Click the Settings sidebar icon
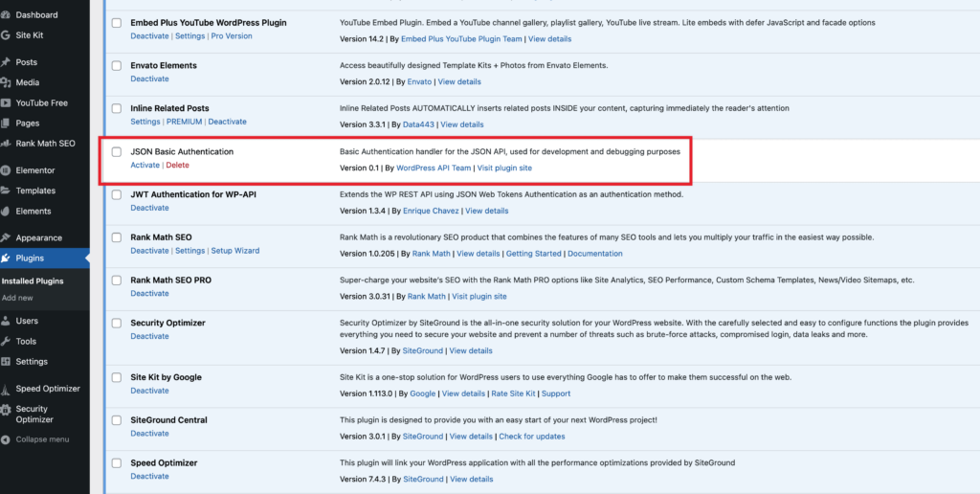This screenshot has height=494, width=980. click(6, 362)
